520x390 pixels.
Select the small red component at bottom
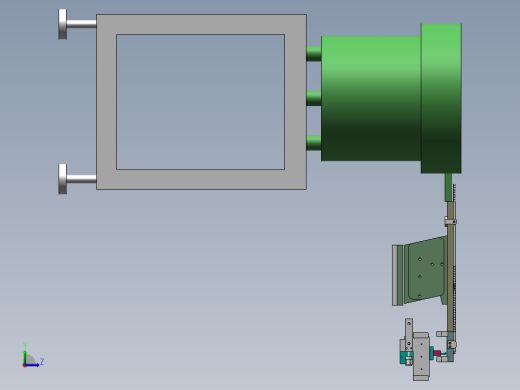(x=437, y=353)
